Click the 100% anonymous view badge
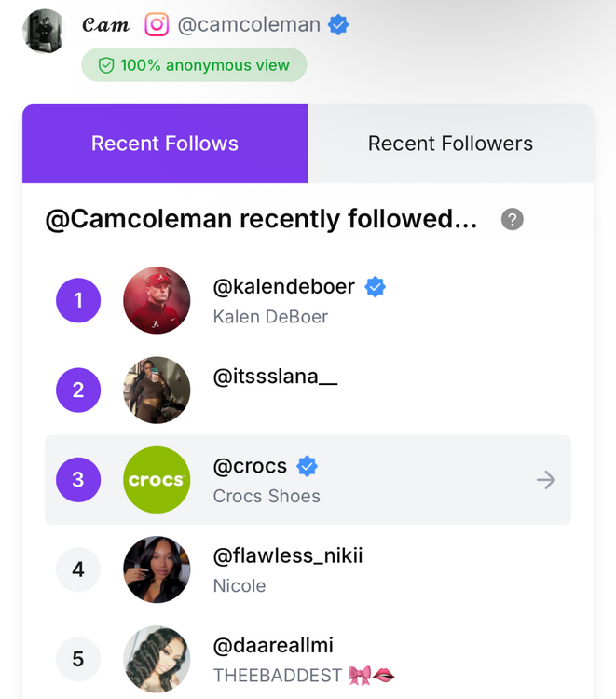This screenshot has height=699, width=616. pos(194,65)
